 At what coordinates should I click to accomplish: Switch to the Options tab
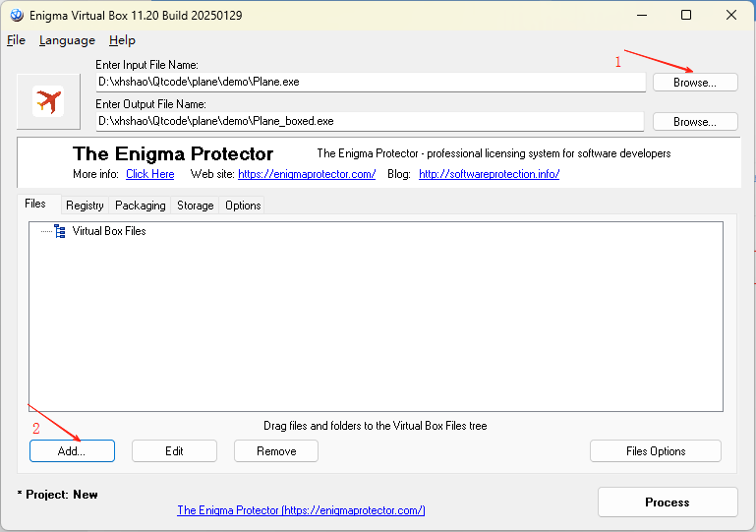(243, 206)
